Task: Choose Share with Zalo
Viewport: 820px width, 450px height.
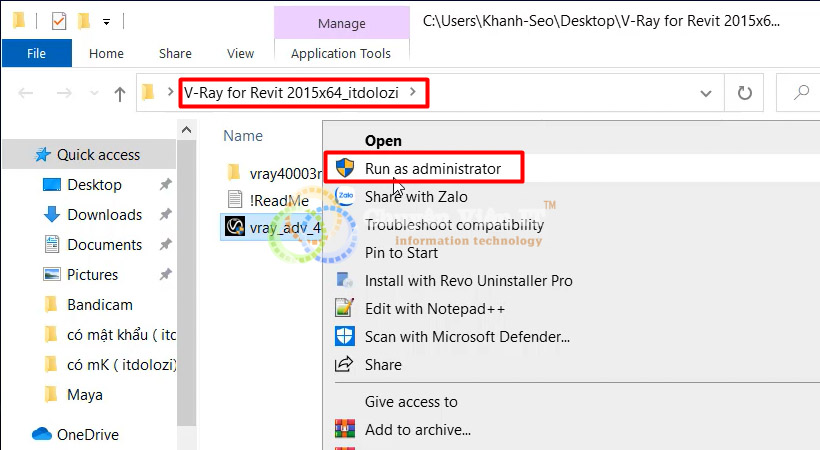Action: 416,197
